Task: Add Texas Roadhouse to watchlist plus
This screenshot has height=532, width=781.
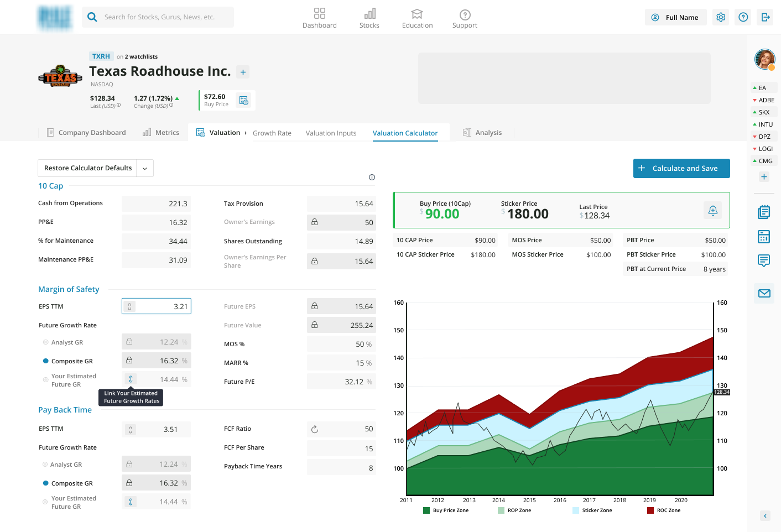Action: click(243, 72)
